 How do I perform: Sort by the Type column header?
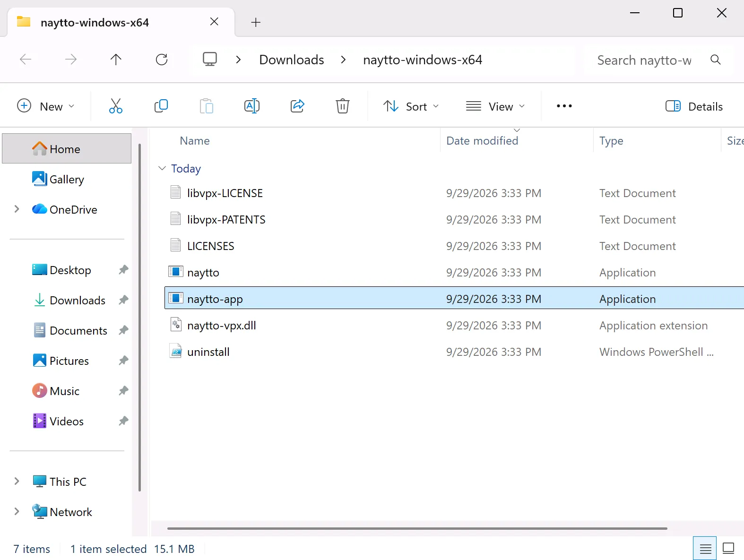(611, 141)
